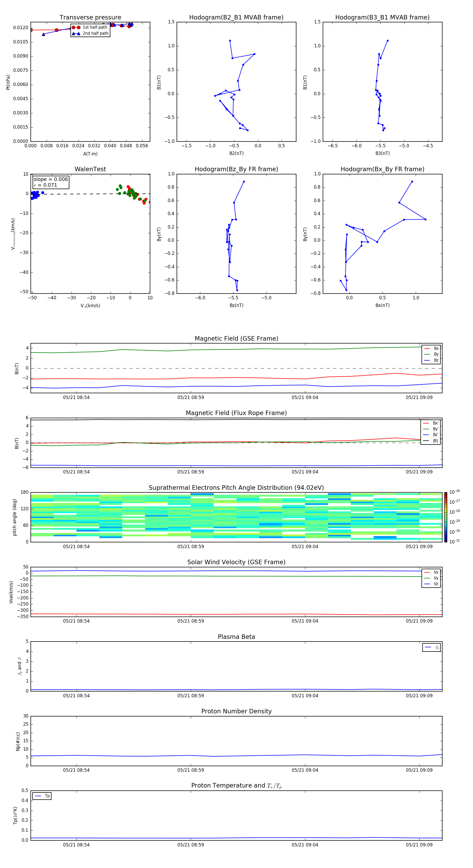
Task: Click '10^-26' colorbar label
Action: click(x=455, y=492)
